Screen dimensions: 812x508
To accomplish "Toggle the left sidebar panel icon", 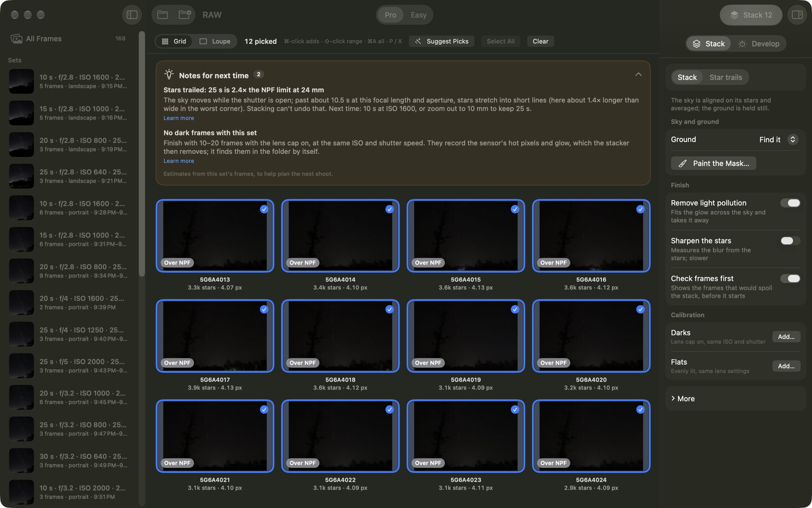I will pyautogui.click(x=132, y=15).
